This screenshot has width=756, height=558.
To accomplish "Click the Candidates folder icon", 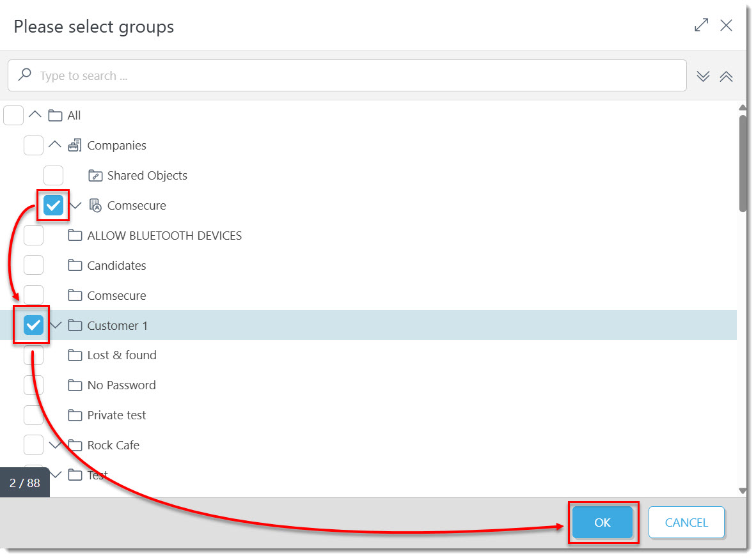I will click(75, 265).
